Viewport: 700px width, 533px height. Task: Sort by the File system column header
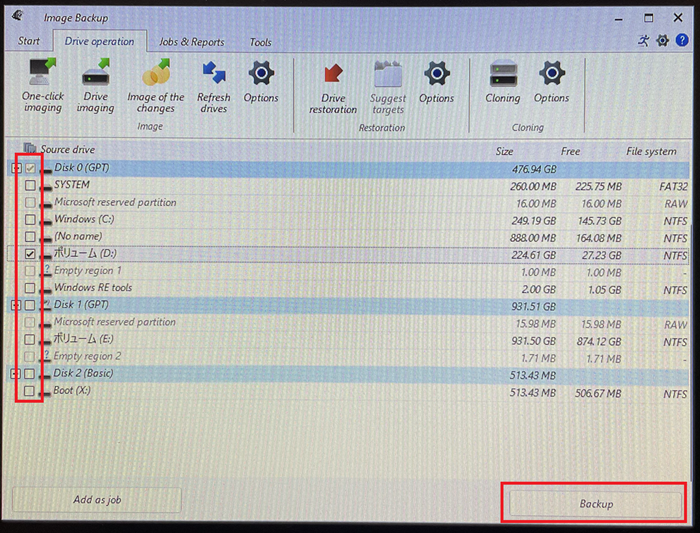click(x=651, y=151)
